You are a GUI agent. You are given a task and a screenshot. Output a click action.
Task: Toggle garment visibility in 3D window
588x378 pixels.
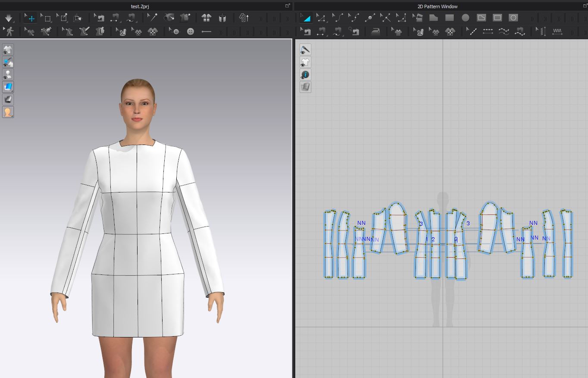pos(8,50)
